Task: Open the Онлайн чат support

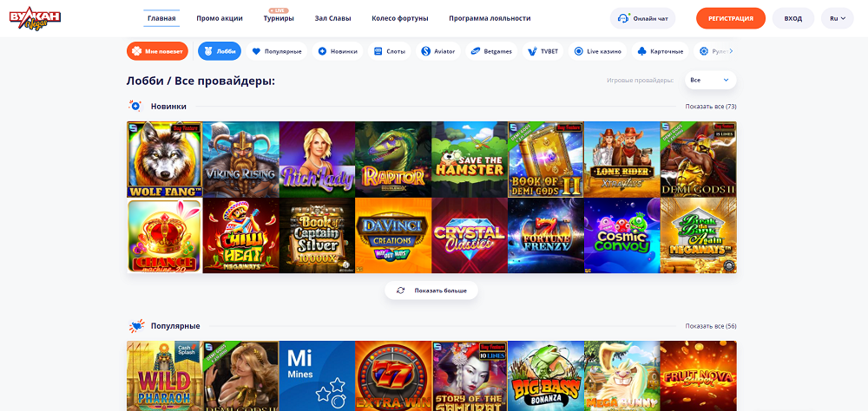Action: point(642,18)
